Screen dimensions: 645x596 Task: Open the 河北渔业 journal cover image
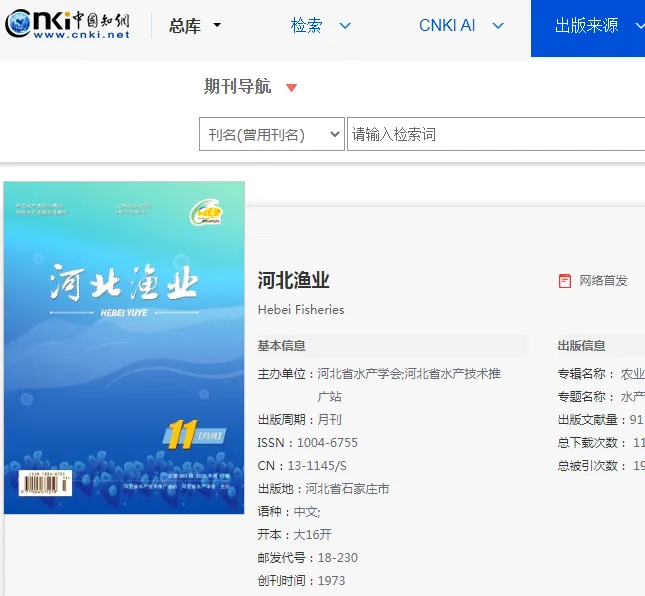pyautogui.click(x=124, y=348)
